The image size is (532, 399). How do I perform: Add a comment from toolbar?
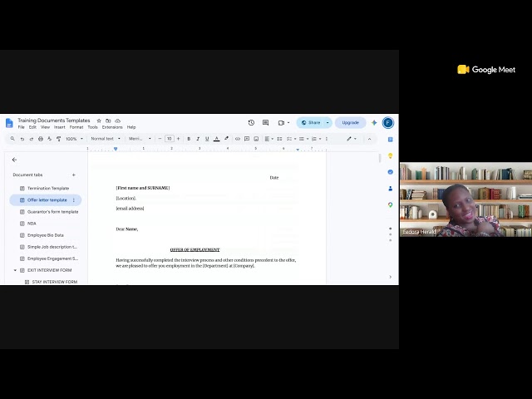[247, 139]
